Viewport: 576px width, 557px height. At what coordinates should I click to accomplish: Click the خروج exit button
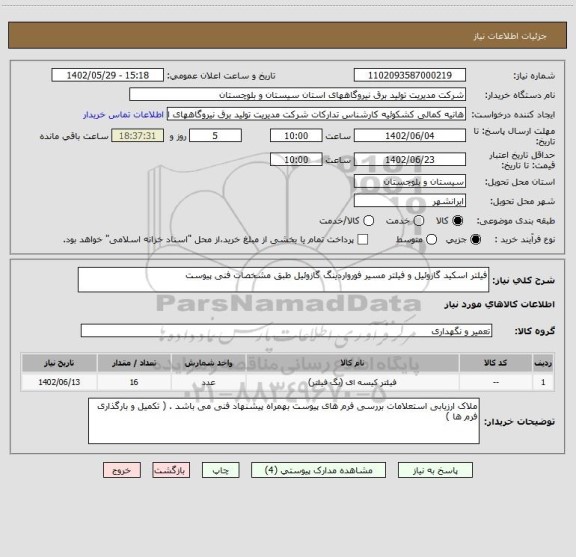pyautogui.click(x=122, y=470)
